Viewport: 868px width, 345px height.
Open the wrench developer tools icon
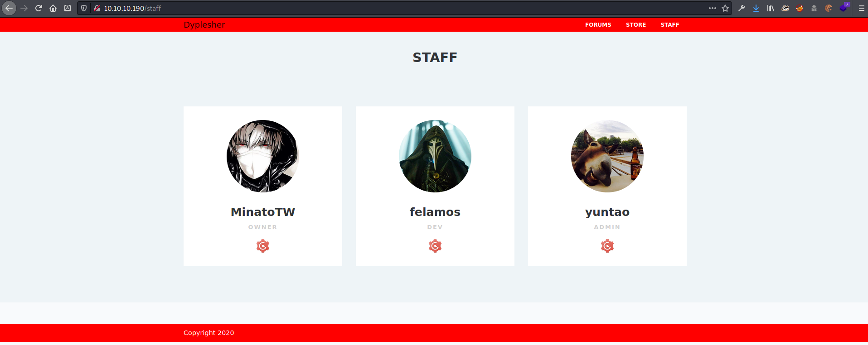tap(742, 8)
